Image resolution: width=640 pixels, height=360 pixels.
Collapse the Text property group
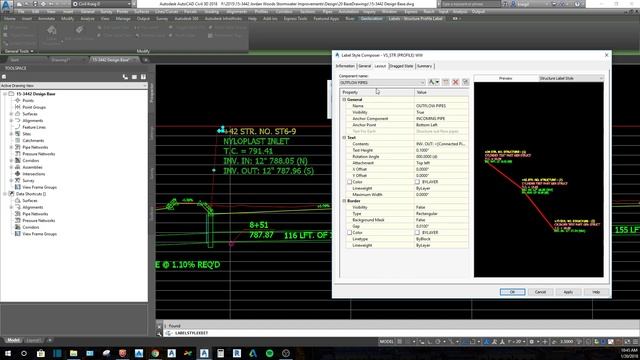coord(344,138)
